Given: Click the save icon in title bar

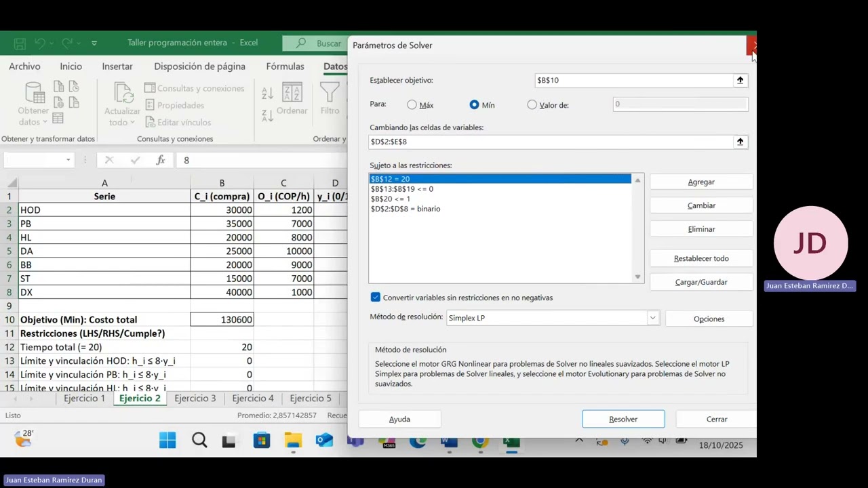Looking at the screenshot, I should pos(20,43).
